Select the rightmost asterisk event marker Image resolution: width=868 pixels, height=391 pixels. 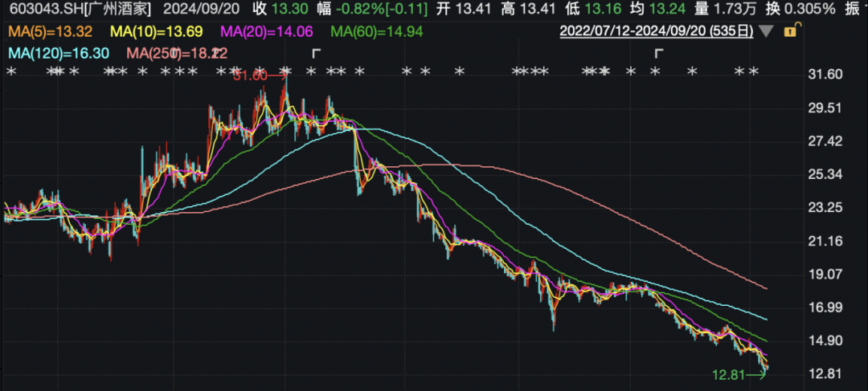(753, 71)
